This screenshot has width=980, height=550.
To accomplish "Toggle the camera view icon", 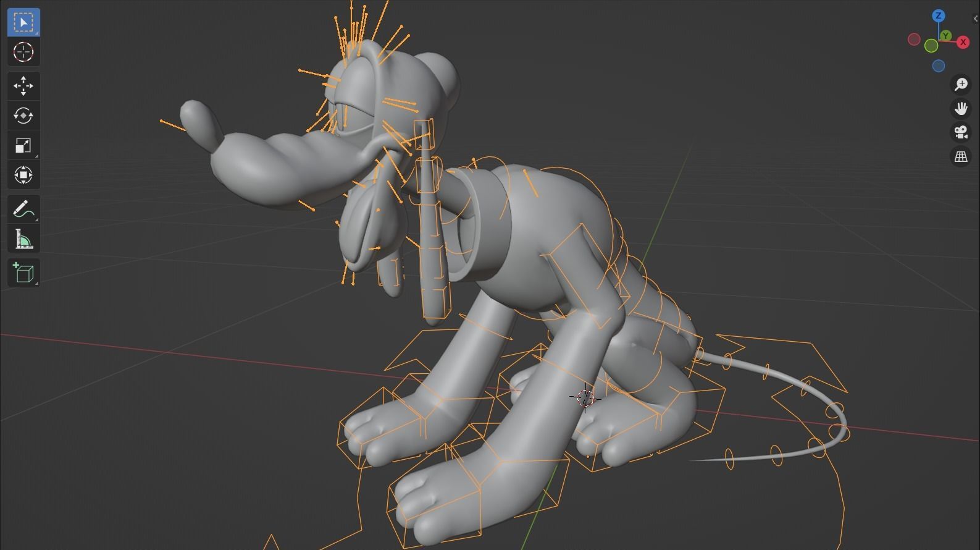I will [961, 132].
